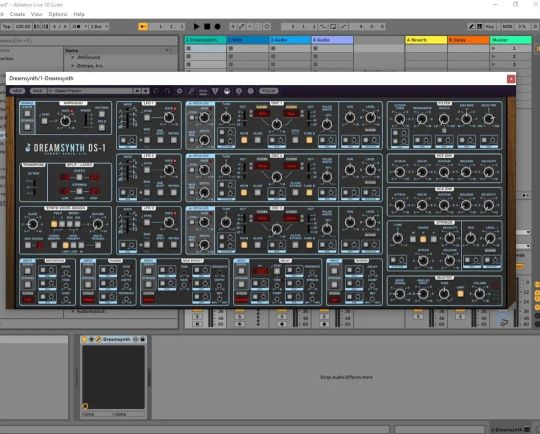Viewport: 540px width, 434px height.
Task: Click the orange Back to Arrangement button
Action: click(143, 27)
